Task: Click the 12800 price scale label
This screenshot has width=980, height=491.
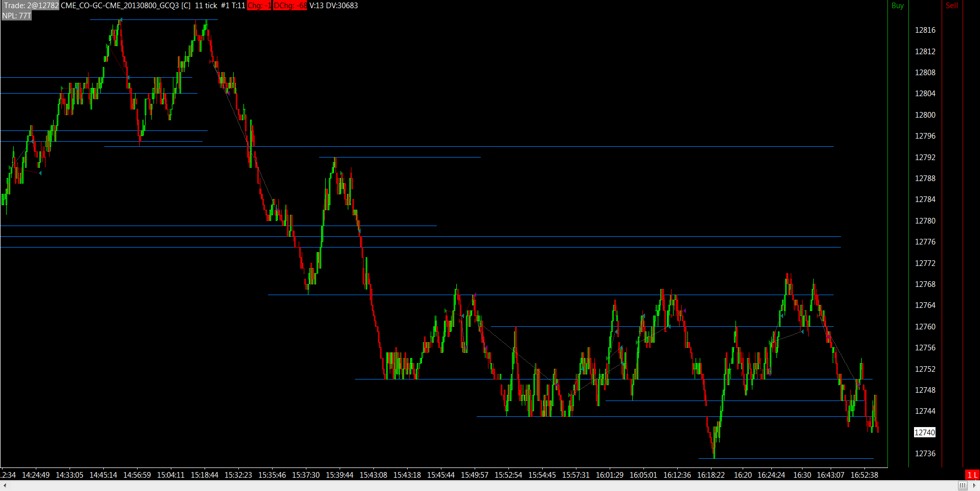Action: click(925, 115)
